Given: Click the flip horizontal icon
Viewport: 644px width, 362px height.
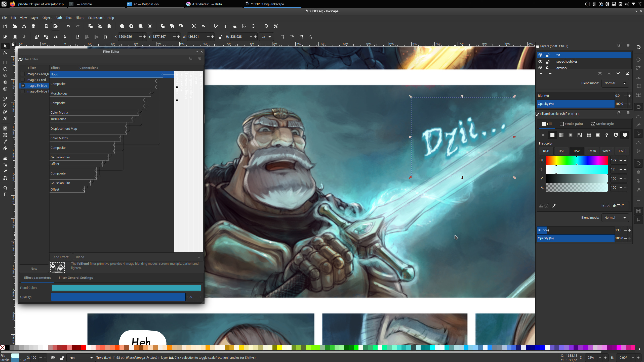Looking at the screenshot, I should (x=56, y=37).
